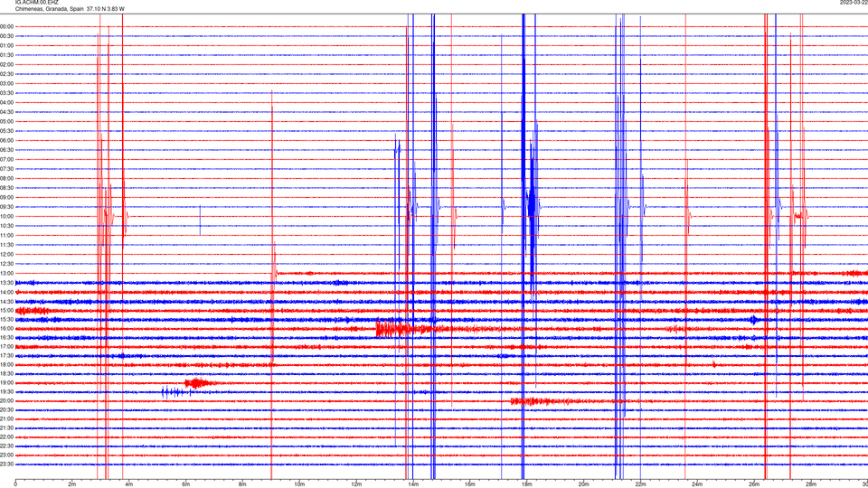This screenshot has height=488, width=868.
Task: Click the station code IG.ACHM.00.EHZ
Action: pos(36,2)
